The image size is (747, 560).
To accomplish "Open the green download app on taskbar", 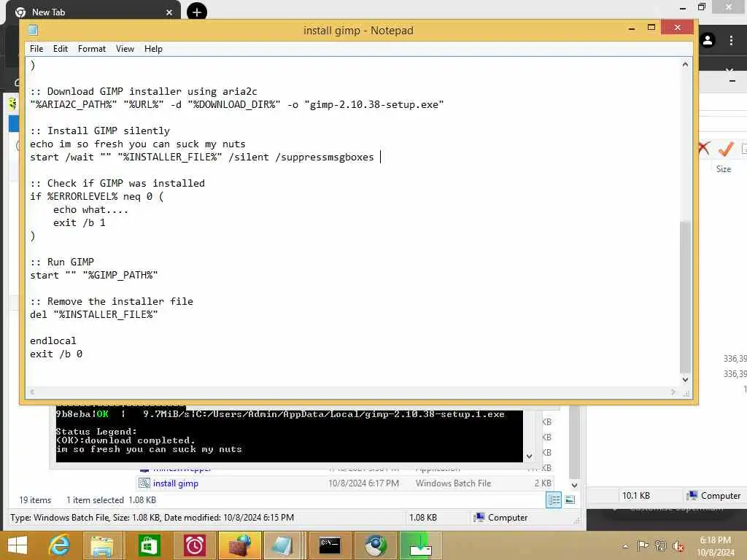I will 420,545.
